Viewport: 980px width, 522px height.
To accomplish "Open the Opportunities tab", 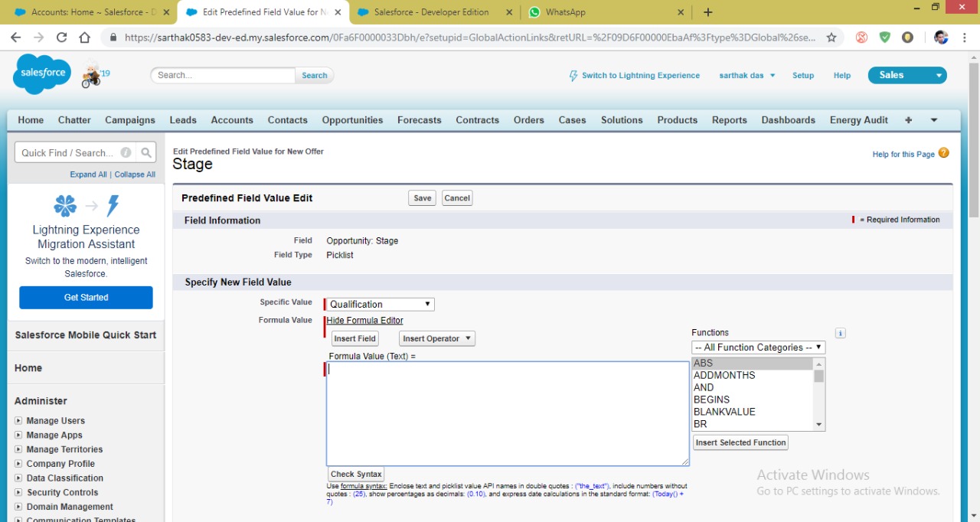I will point(352,120).
